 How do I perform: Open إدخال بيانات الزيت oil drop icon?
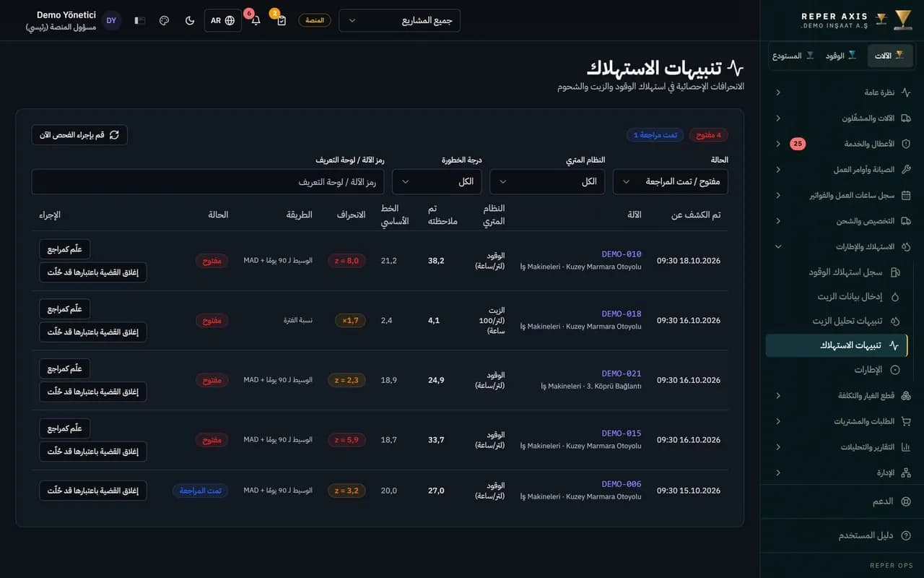(x=895, y=296)
